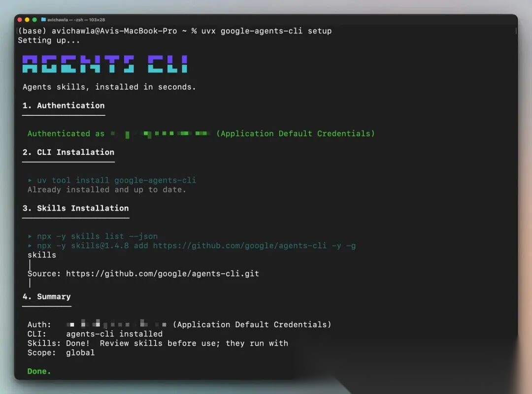
Task: Click the green 'Authenticated as' text
Action: tap(66, 133)
